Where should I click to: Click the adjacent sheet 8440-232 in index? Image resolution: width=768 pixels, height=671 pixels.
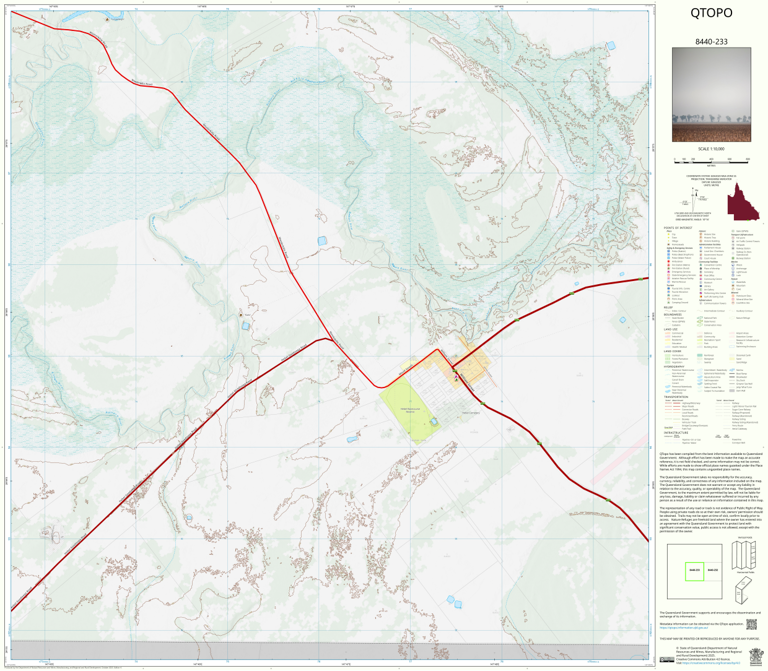tap(713, 571)
